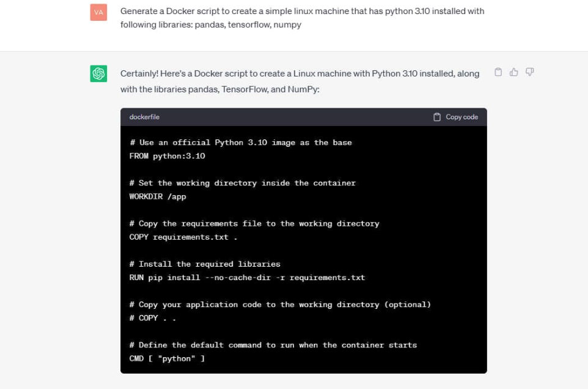Click the COPY requirements.txt code line

[x=183, y=237]
